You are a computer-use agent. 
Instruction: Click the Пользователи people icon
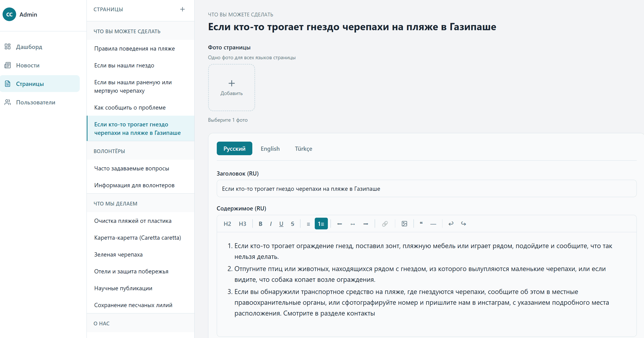[8, 102]
